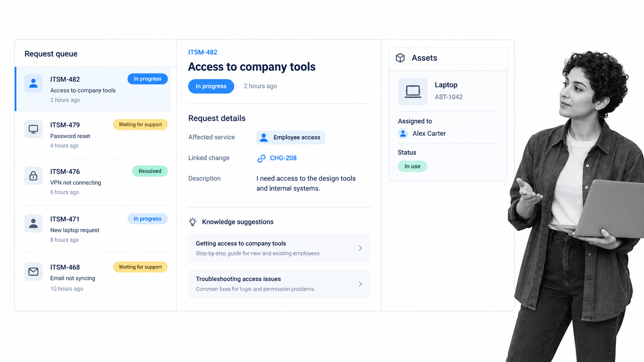Expand Troubleshooting access issues chevron
644x362 pixels.
tap(360, 284)
